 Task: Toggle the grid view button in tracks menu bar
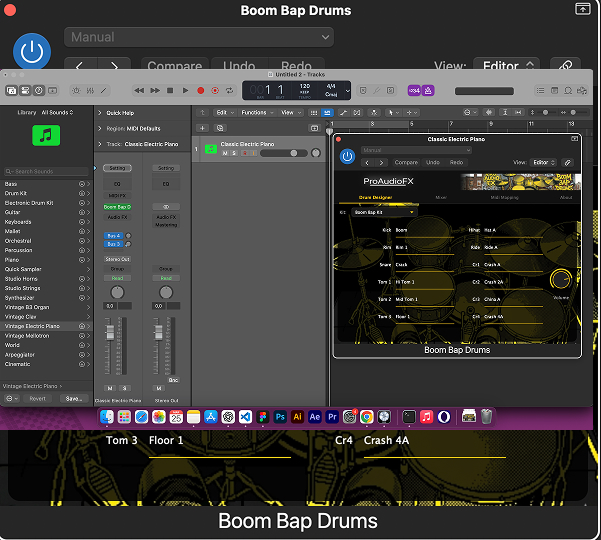(x=314, y=113)
